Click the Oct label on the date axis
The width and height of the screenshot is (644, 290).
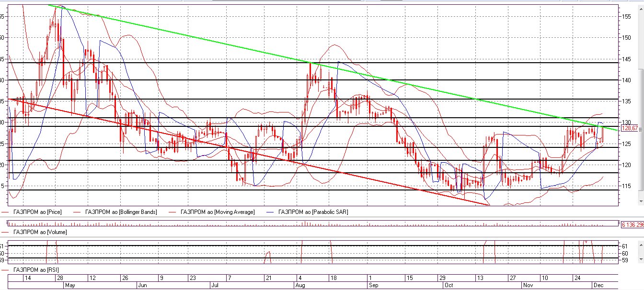coord(449,285)
